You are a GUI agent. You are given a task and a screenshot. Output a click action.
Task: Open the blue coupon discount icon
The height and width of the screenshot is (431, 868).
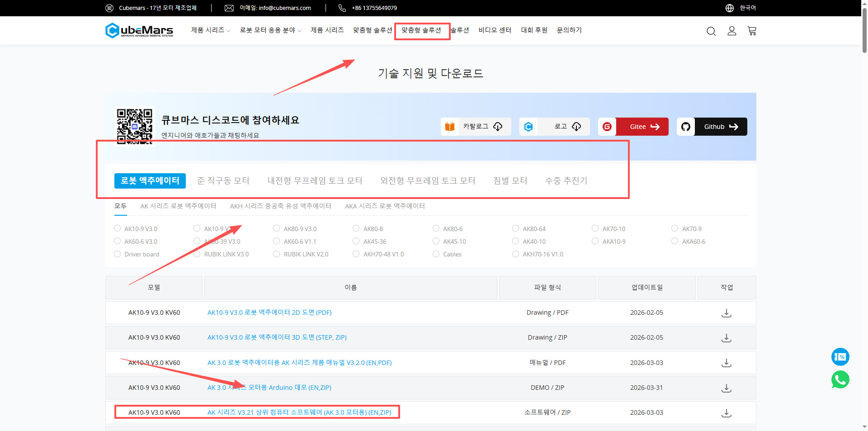(x=840, y=357)
